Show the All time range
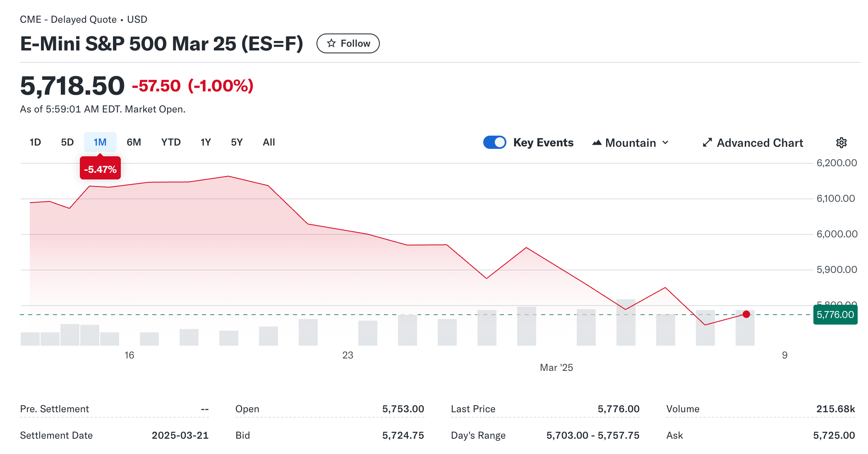The height and width of the screenshot is (454, 868). coord(269,142)
